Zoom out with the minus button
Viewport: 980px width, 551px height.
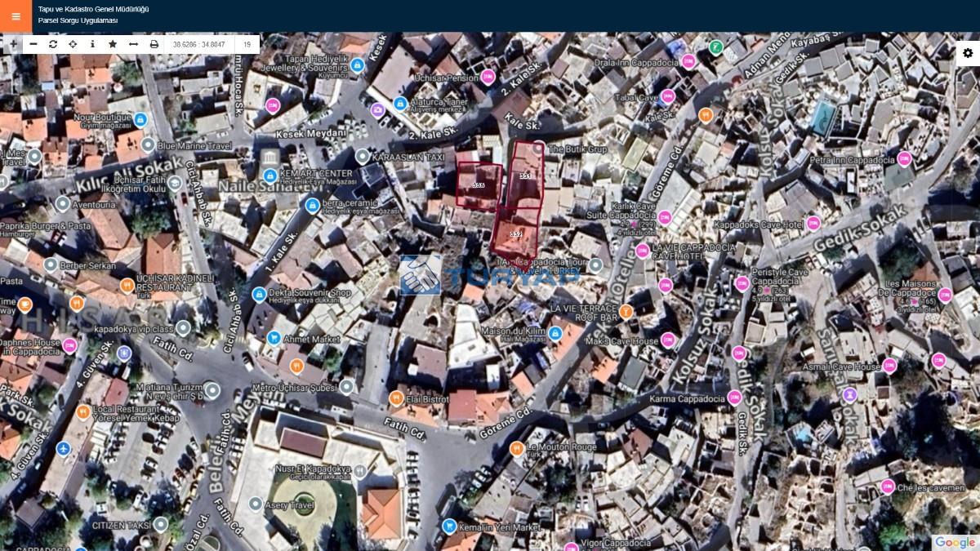coord(33,44)
